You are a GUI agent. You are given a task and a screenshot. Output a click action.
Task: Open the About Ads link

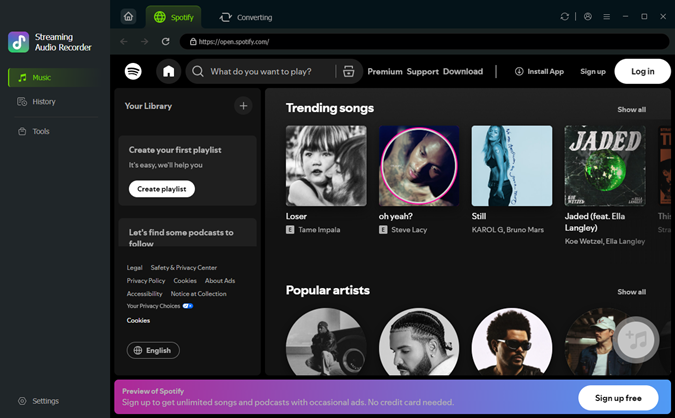coord(220,281)
